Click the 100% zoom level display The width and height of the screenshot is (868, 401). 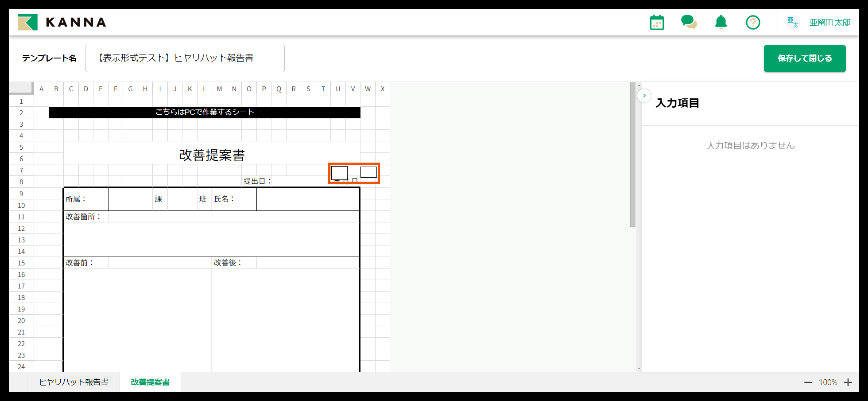click(829, 382)
